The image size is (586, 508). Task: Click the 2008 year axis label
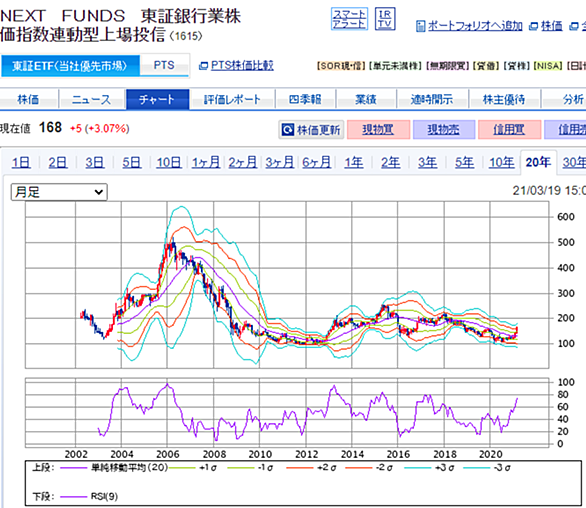[x=214, y=454]
